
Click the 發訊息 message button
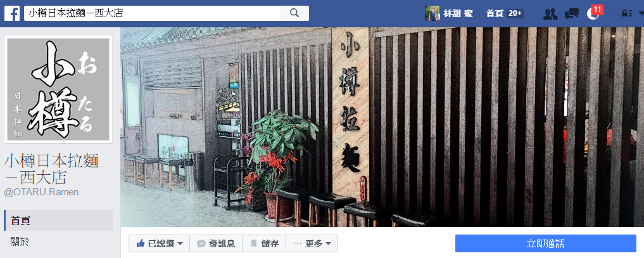[x=216, y=243]
